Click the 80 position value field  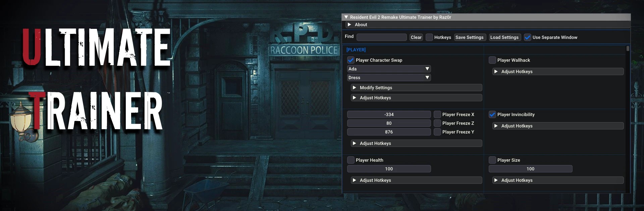click(389, 123)
